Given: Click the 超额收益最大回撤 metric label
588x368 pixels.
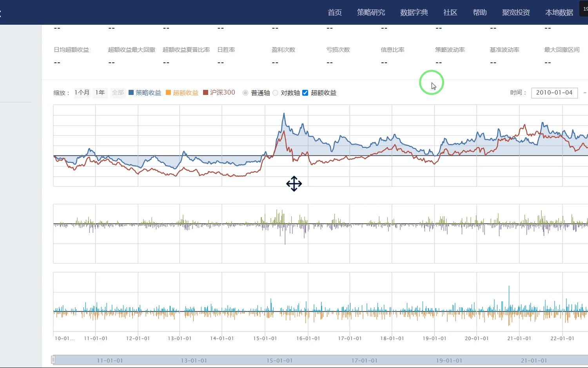Looking at the screenshot, I should tap(132, 50).
